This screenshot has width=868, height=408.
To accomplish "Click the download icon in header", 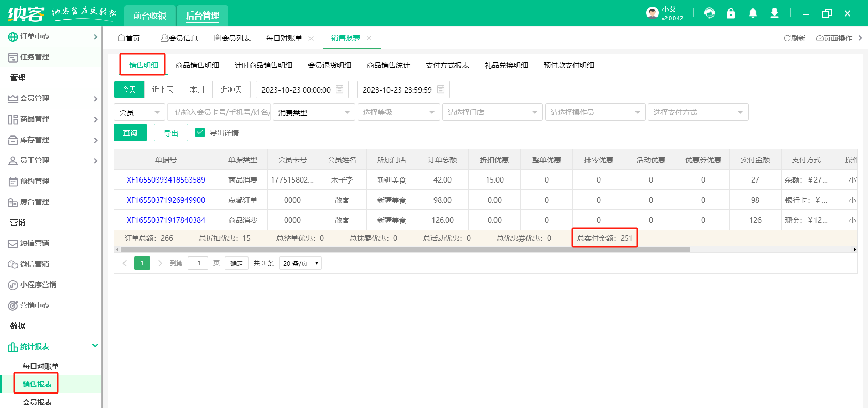I will (774, 13).
